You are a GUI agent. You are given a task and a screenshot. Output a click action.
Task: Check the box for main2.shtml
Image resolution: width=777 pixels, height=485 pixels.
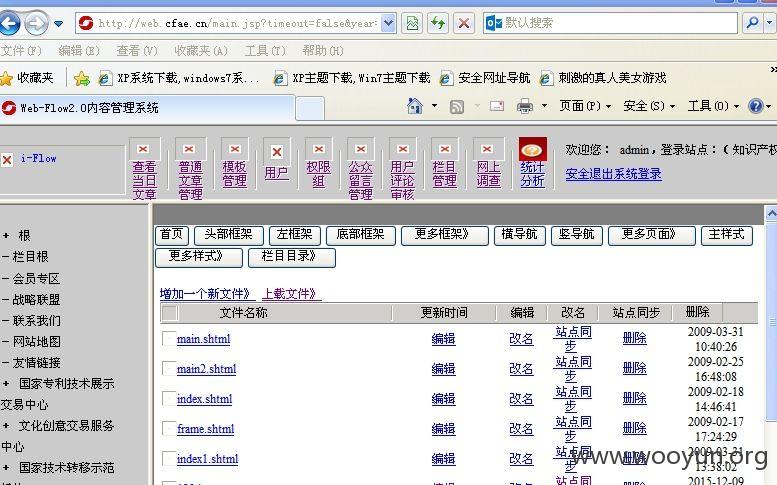[x=169, y=368]
